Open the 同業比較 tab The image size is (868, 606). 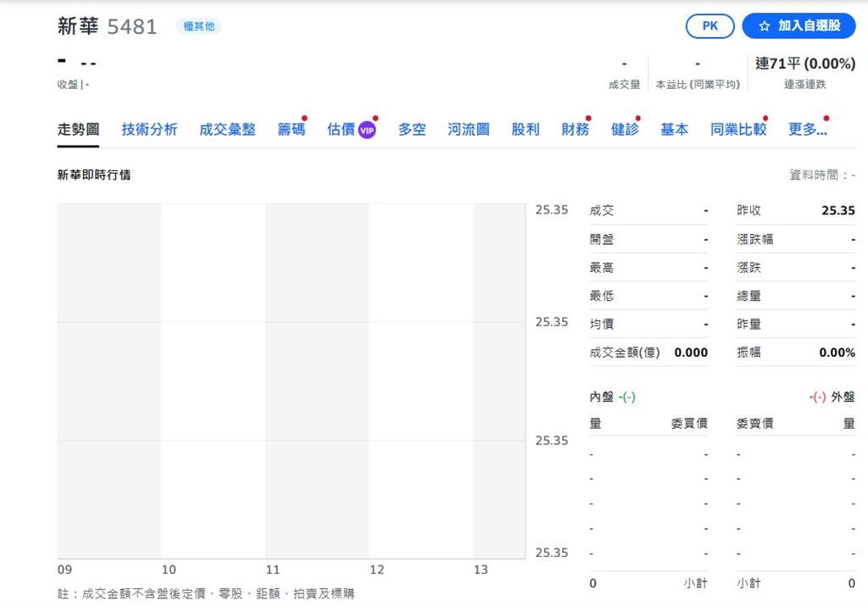pos(737,130)
